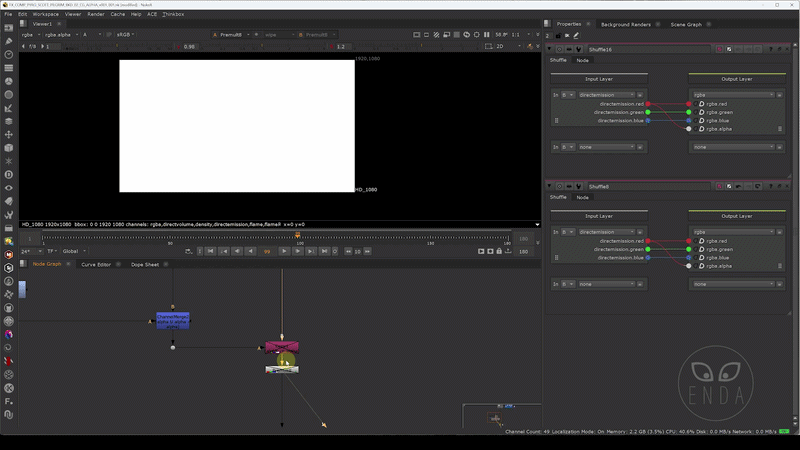
Task: Go to last frame button
Action: (324, 251)
